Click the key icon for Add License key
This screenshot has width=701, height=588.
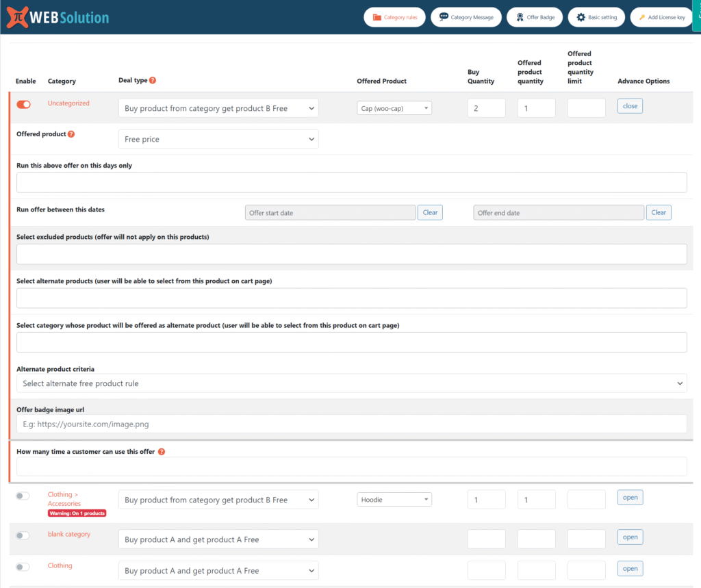642,17
